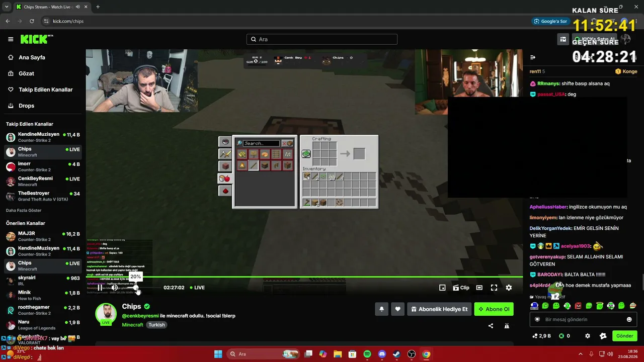Adjust the volume slider handle
Image resolution: width=644 pixels, height=362 pixels.
(136, 288)
